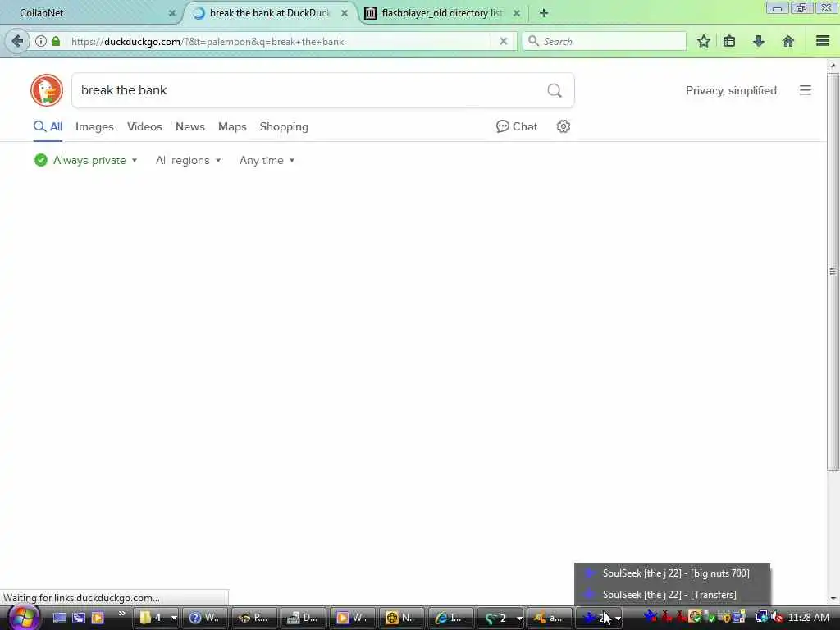This screenshot has width=840, height=630.
Task: Open DuckDuckGo side menu icon
Action: [806, 90]
